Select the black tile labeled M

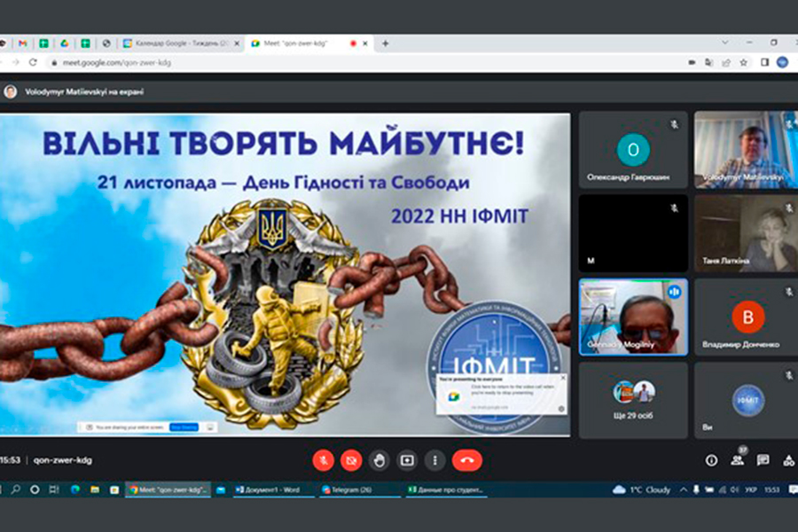(x=633, y=233)
